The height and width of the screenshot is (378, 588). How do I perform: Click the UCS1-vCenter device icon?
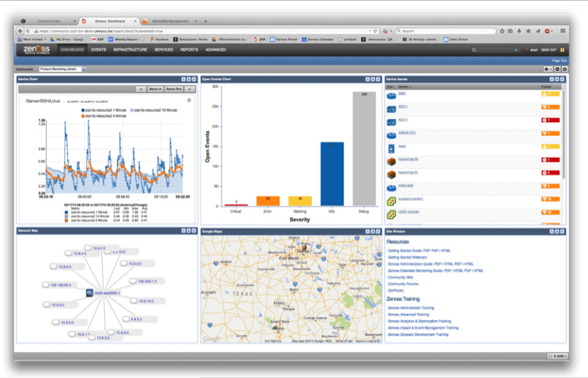click(392, 214)
